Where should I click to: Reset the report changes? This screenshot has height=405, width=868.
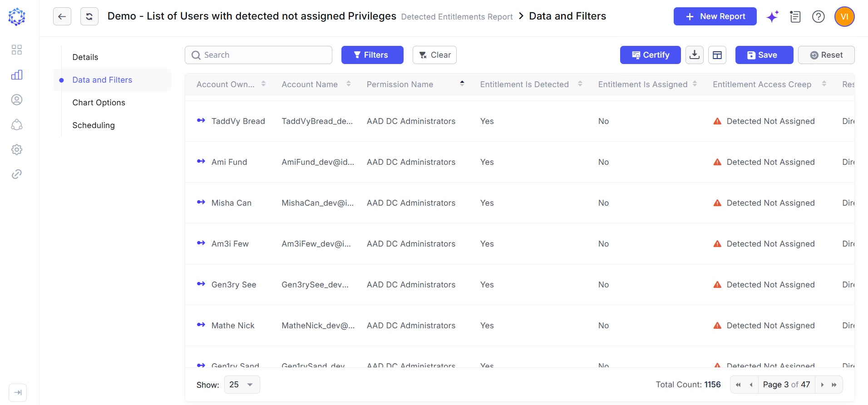pyautogui.click(x=826, y=55)
